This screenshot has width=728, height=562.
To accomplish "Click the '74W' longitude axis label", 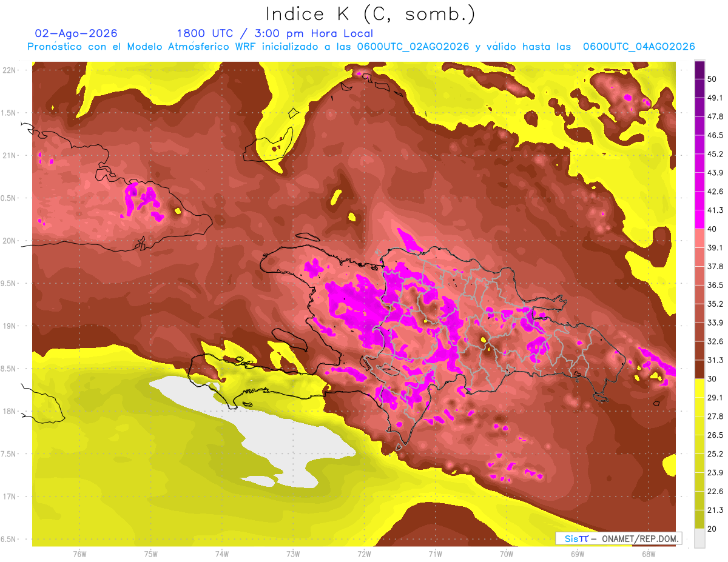I will [x=222, y=554].
